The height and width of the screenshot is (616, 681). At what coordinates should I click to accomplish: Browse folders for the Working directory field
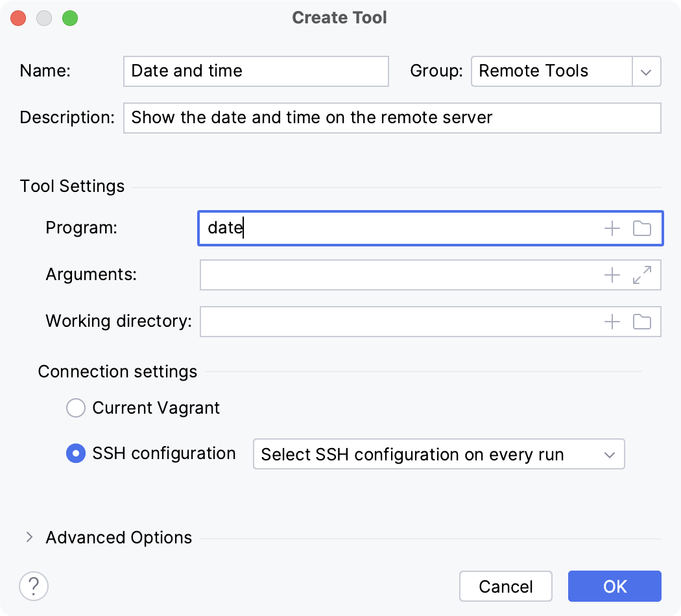[642, 322]
